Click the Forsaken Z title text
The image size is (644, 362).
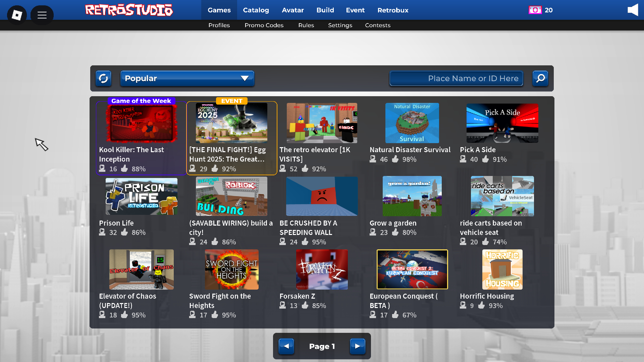click(297, 296)
